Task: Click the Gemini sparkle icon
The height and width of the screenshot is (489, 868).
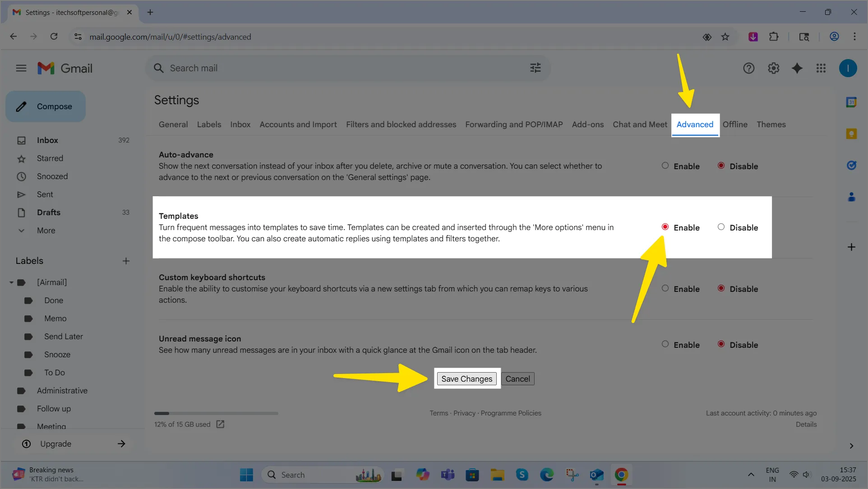Action: point(797,68)
